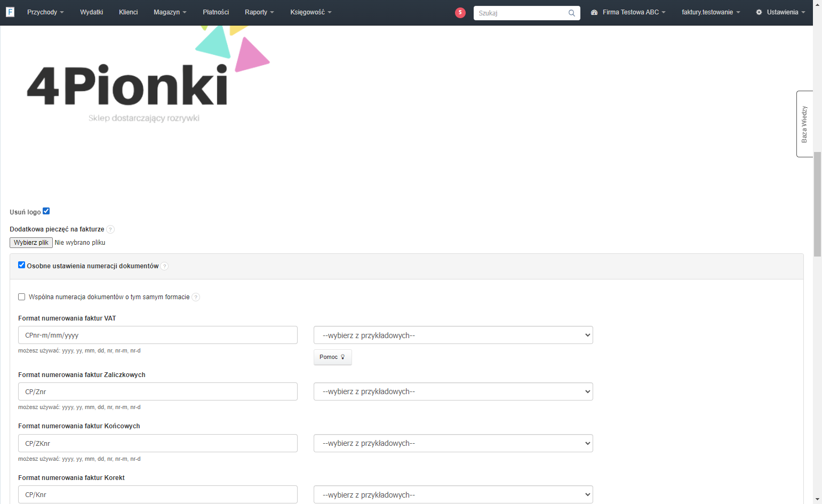Viewport: 822px width, 504px height.
Task: Click the page vertical scrollbar thumb
Action: pos(817,204)
